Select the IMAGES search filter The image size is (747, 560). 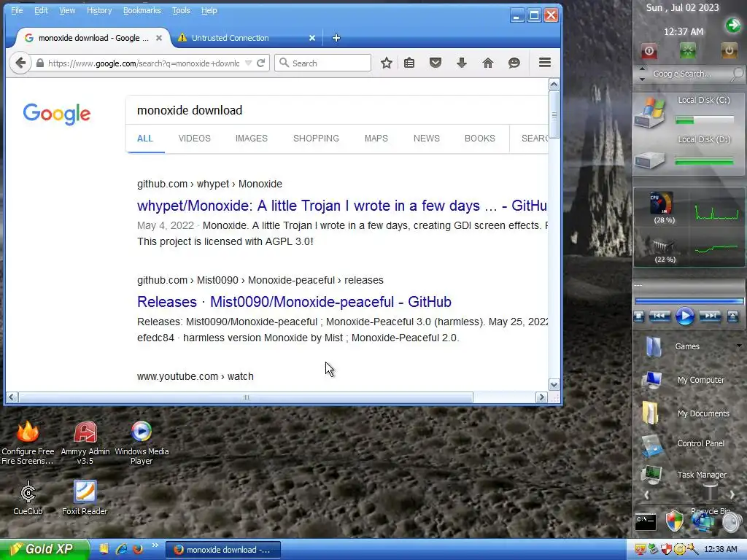(251, 138)
